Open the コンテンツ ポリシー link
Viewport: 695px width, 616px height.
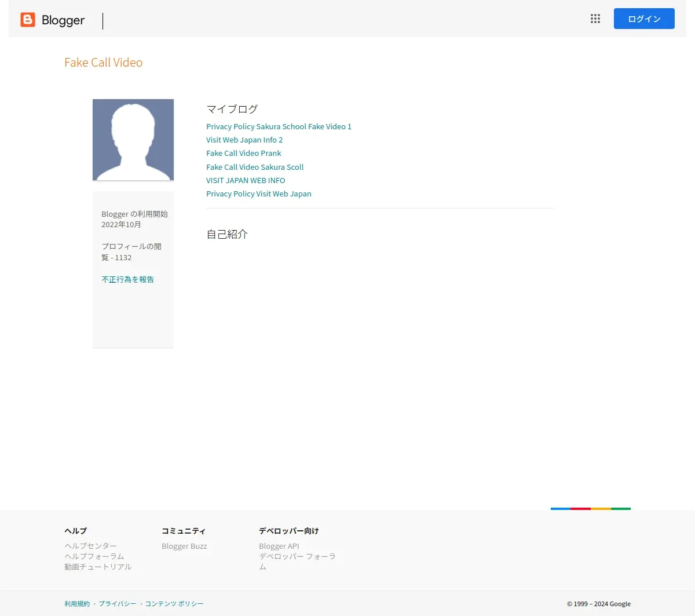(174, 604)
